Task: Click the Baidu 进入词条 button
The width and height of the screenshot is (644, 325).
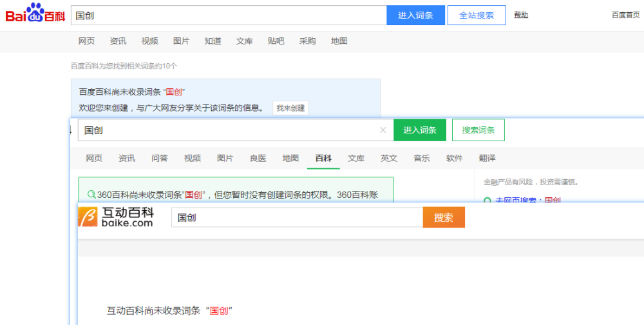Action: pos(415,15)
